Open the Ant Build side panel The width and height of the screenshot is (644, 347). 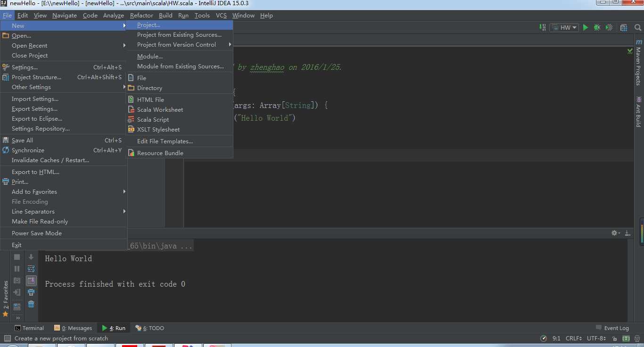click(x=638, y=111)
